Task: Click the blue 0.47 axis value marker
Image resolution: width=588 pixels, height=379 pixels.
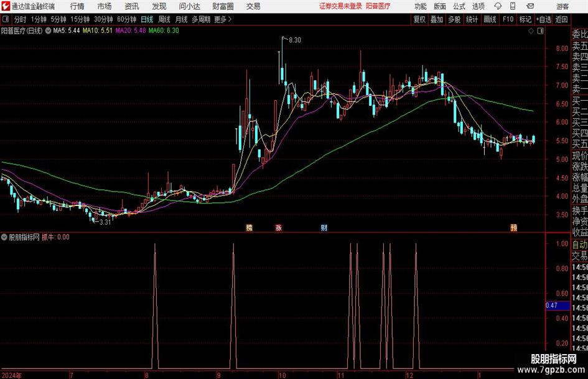Action: 558,306
